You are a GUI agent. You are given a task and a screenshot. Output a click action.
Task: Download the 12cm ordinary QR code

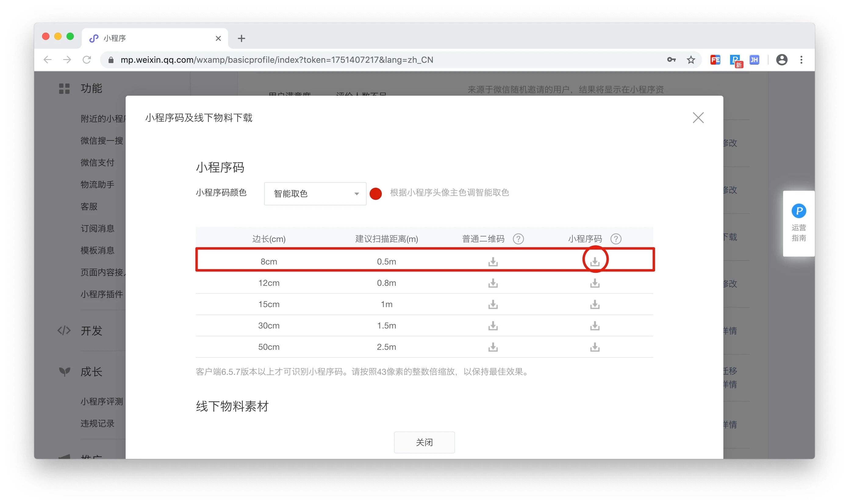493,283
